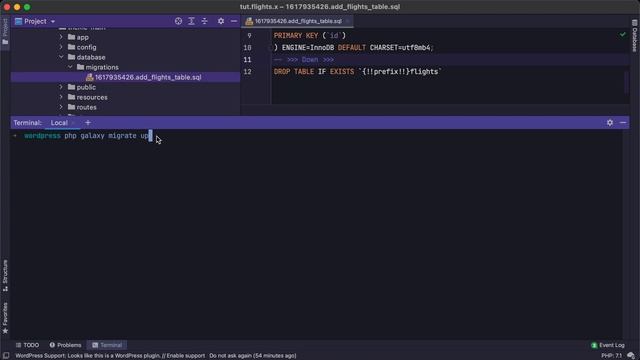Click the ENGINE=InnoDB line in editor

coord(353,48)
